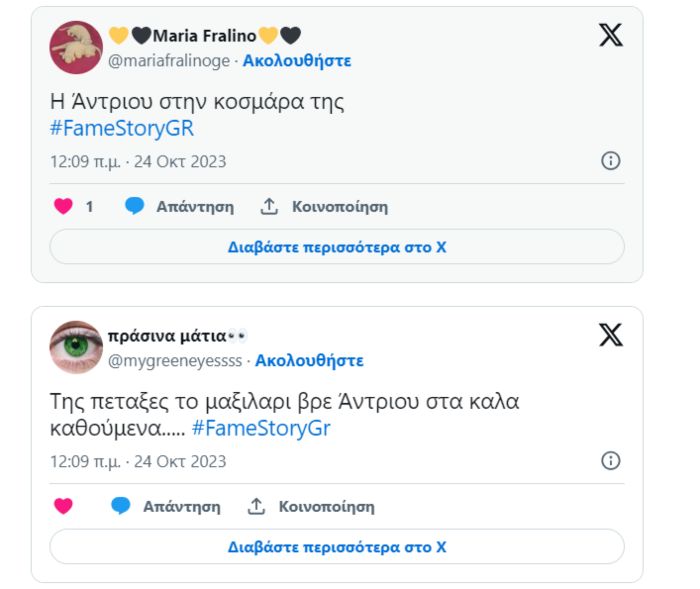This screenshot has width=700, height=589.
Task: Click the X logo on Maria Fralino's tweet
Action: point(610,35)
